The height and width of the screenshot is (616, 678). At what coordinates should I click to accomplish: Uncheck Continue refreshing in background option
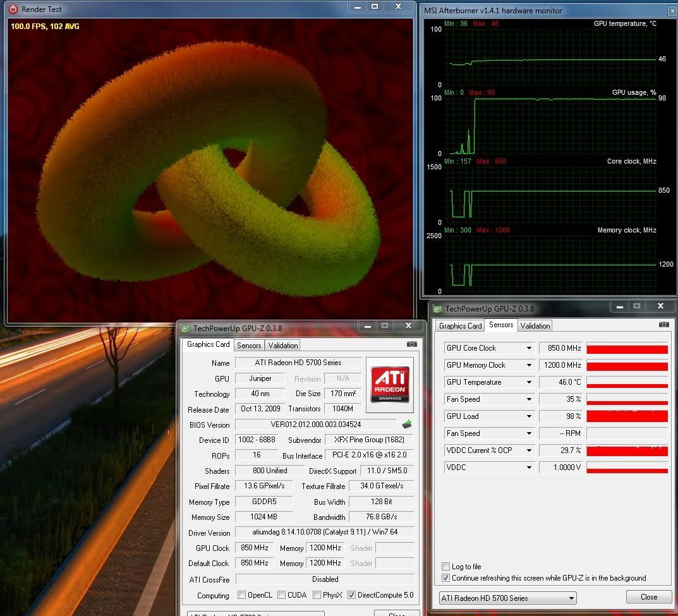click(x=445, y=578)
